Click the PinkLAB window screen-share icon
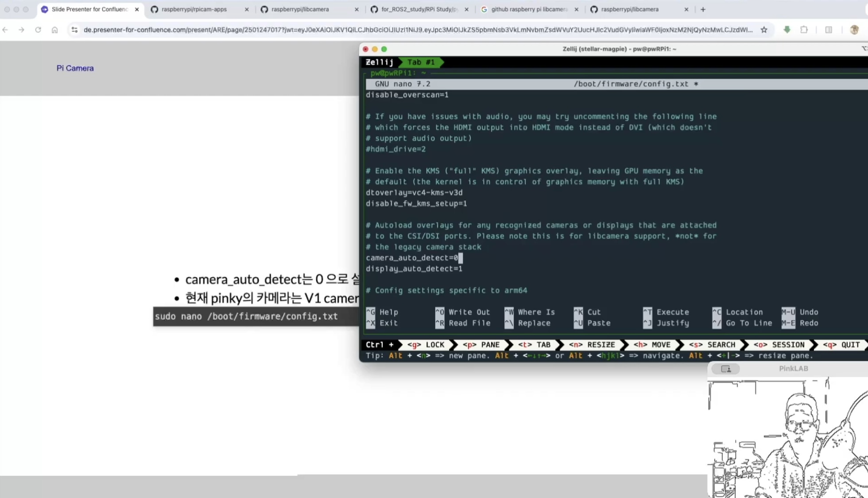Screen dimensions: 868x498 (x=726, y=369)
